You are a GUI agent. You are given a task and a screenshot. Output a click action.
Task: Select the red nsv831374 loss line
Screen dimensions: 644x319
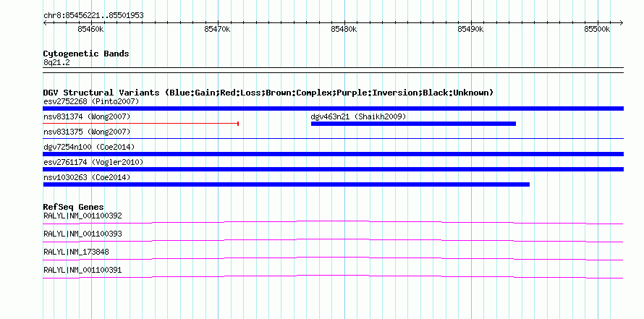point(141,124)
